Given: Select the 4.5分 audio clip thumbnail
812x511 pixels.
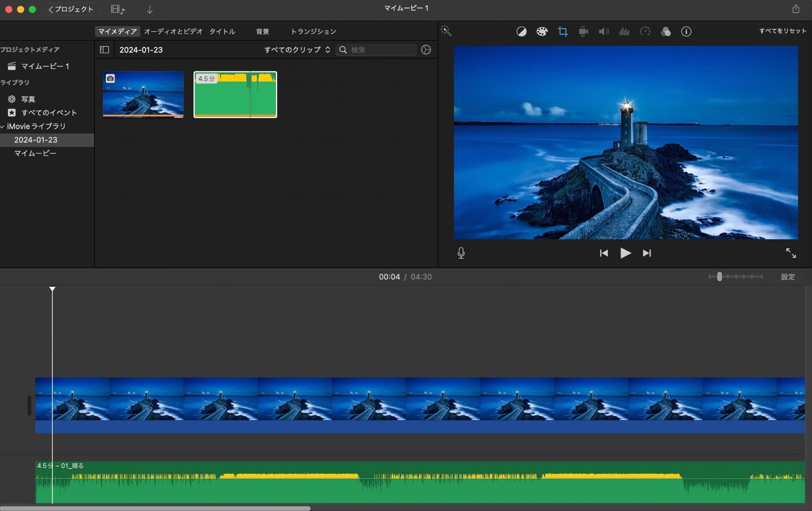Looking at the screenshot, I should [235, 94].
